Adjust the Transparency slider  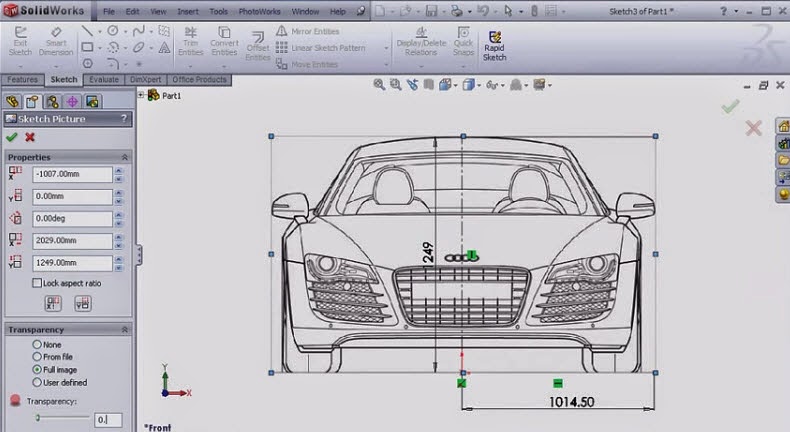[38, 418]
